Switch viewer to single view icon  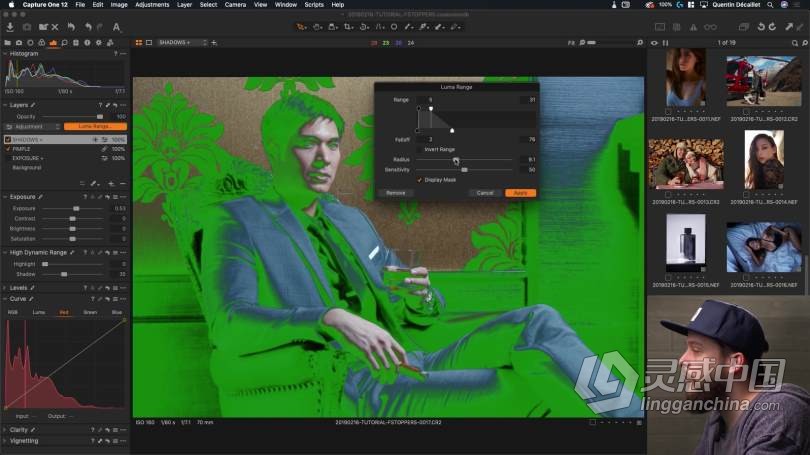pos(149,43)
